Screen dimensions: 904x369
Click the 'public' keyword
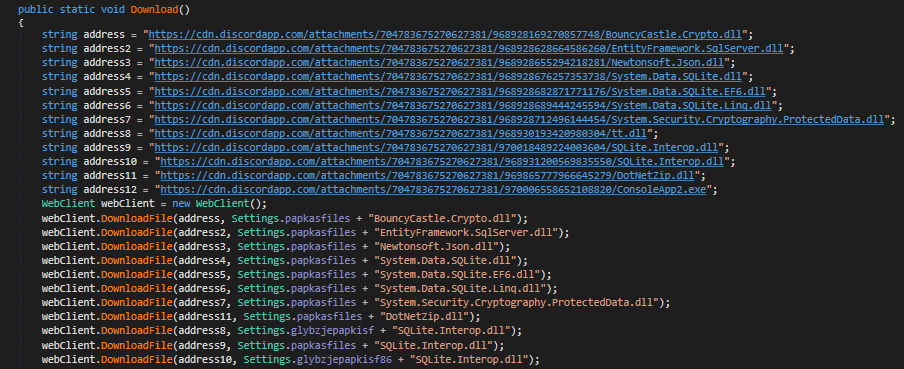[x=36, y=10]
